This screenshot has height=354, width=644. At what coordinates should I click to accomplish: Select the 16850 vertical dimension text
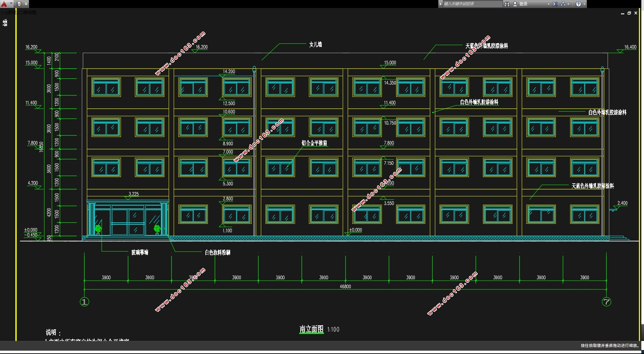pos(41,147)
